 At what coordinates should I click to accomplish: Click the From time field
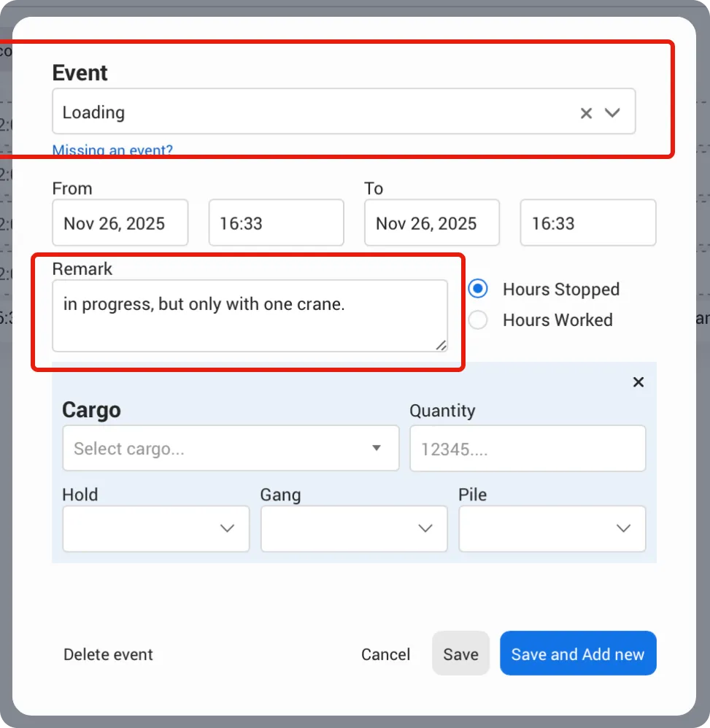click(x=277, y=223)
